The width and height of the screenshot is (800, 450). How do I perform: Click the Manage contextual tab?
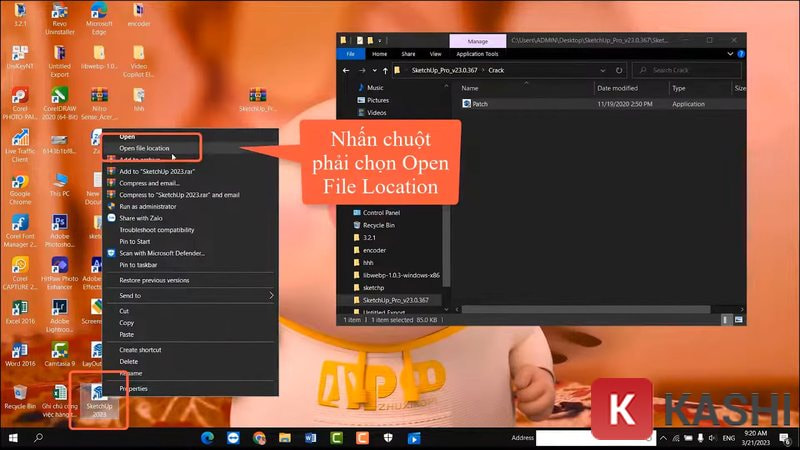478,41
